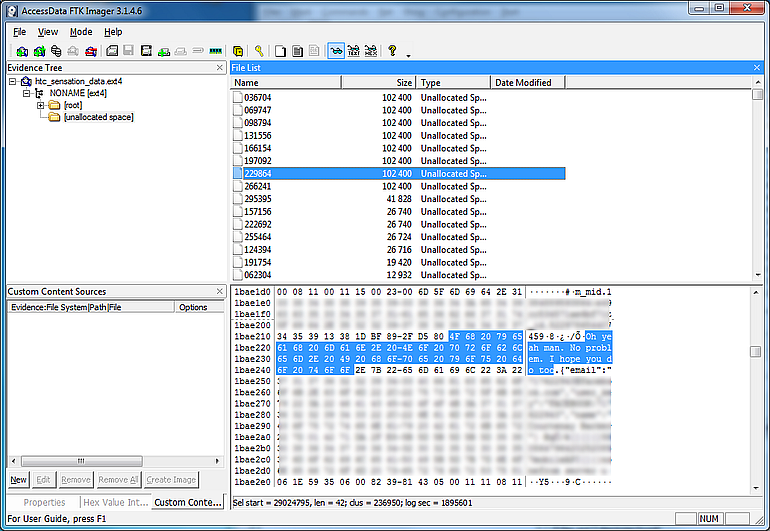Screen dimensions: 770x531
Task: Click Add All Attached Devices icon
Action: coord(39,50)
